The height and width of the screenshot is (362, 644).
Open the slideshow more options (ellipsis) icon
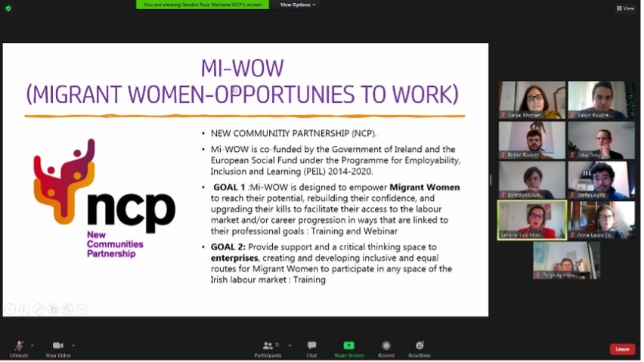(x=82, y=309)
